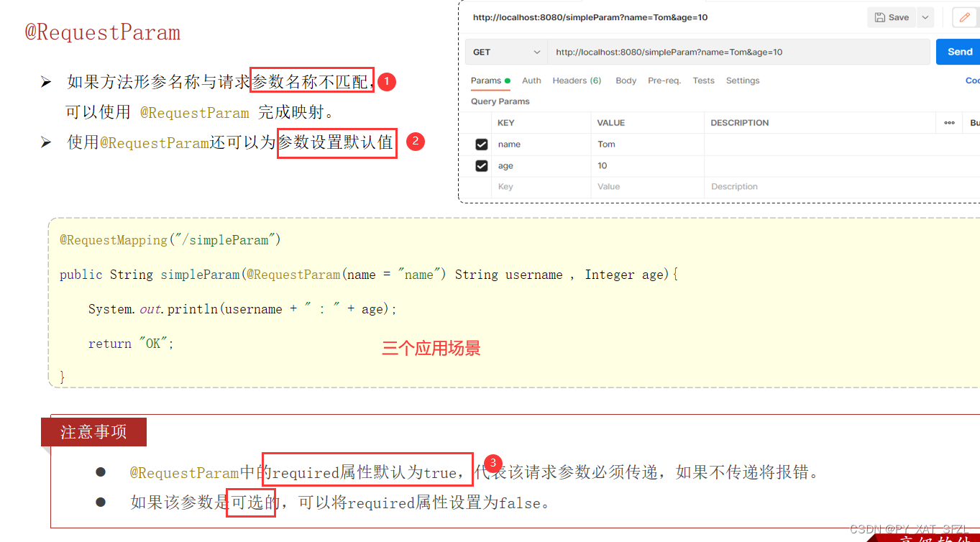
Task: Click the 'age' key cell
Action: [x=540, y=166]
